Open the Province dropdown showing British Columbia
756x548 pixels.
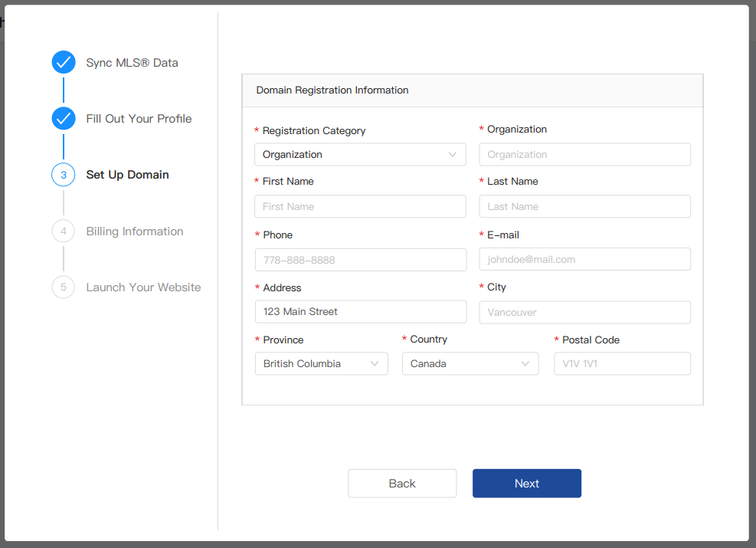click(321, 363)
